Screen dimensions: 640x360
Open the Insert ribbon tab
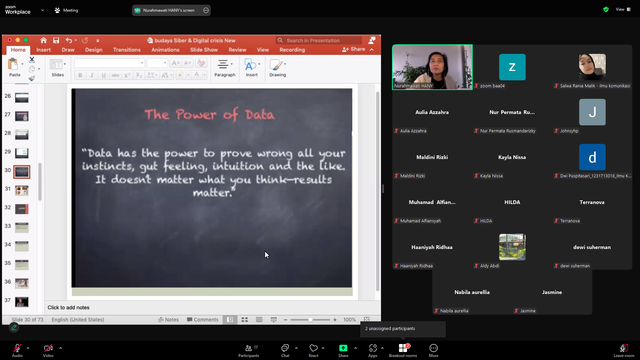(43, 50)
